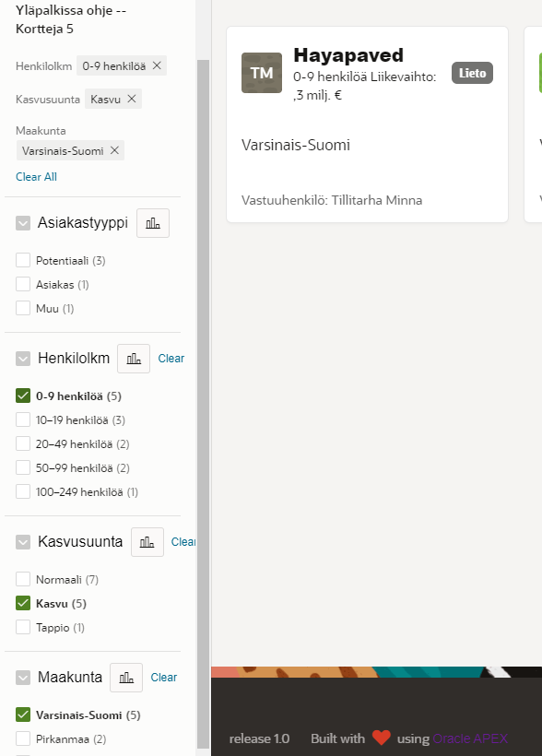
Task: Tick the Tappio checkbox
Action: [23, 627]
